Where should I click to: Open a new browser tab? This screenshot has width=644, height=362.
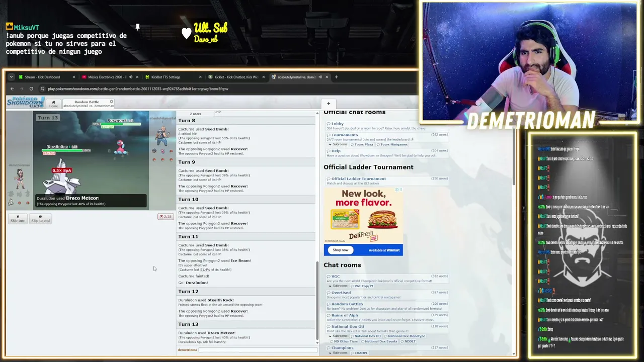pyautogui.click(x=337, y=77)
